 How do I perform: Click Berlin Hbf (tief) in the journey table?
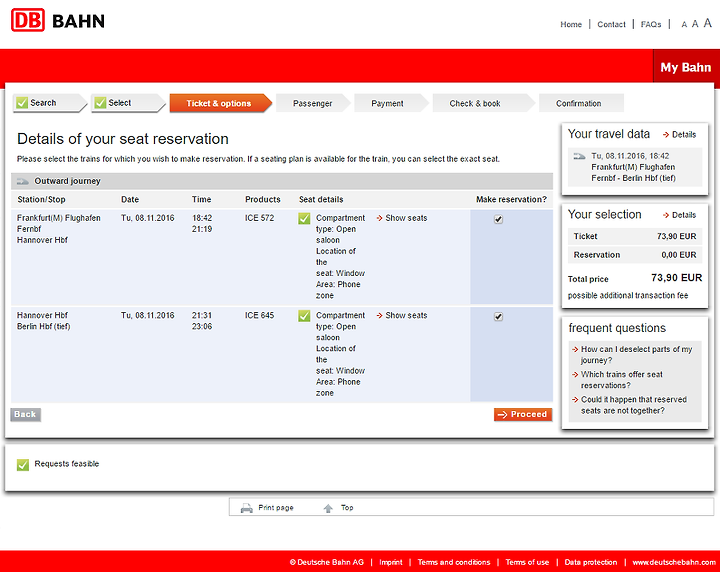click(43, 326)
